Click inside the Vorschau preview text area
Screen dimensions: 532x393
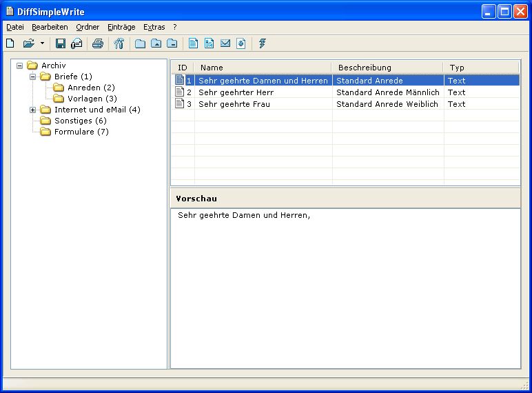[x=345, y=288]
